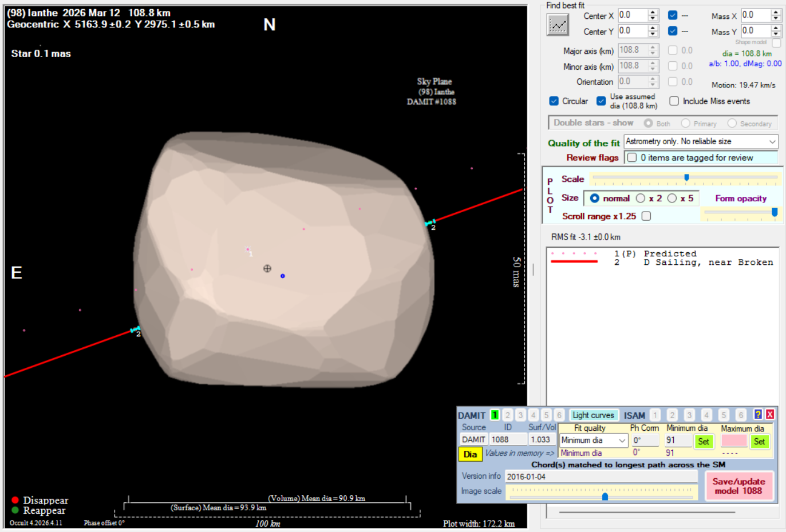This screenshot has height=532, width=786.
Task: Open the Quality of the fit dropdown
Action: (772, 141)
